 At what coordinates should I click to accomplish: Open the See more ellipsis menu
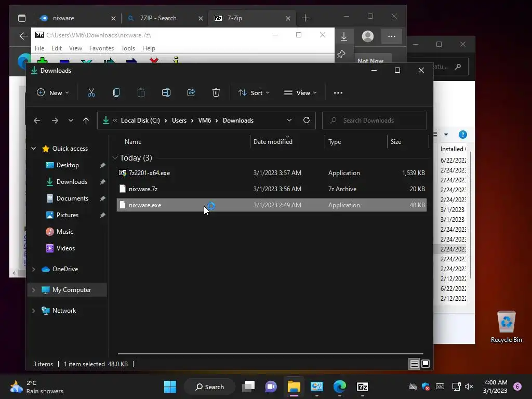point(338,92)
